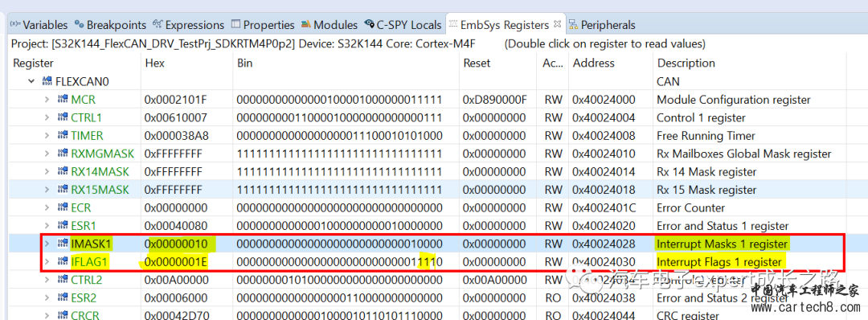
Task: Select the IMASK1 hex value 0x00000010
Action: click(x=176, y=244)
